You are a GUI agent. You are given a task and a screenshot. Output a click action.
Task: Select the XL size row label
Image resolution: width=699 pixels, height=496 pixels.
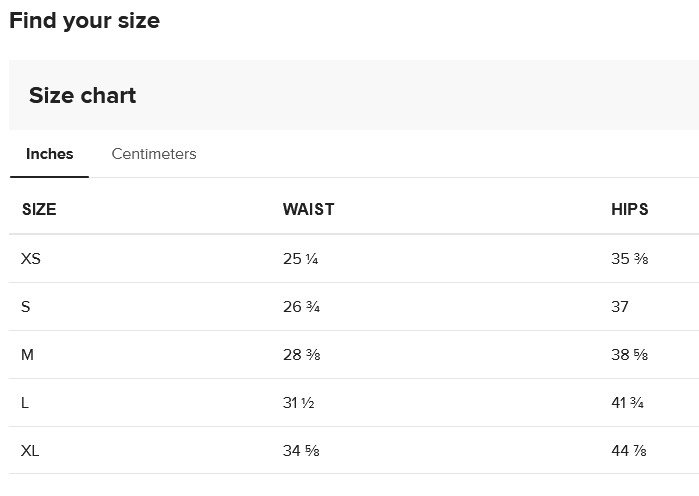point(30,451)
